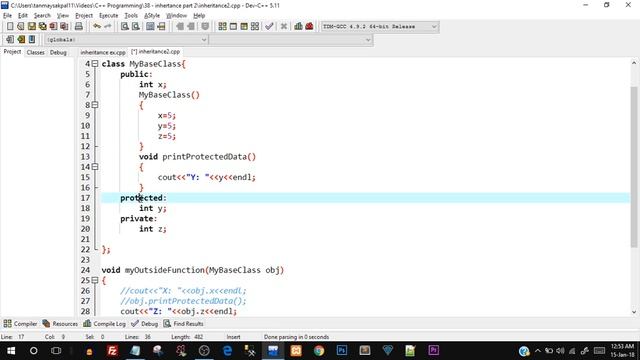Click the editor scrollbar up arrow
This screenshot has width=640, height=360.
point(634,63)
